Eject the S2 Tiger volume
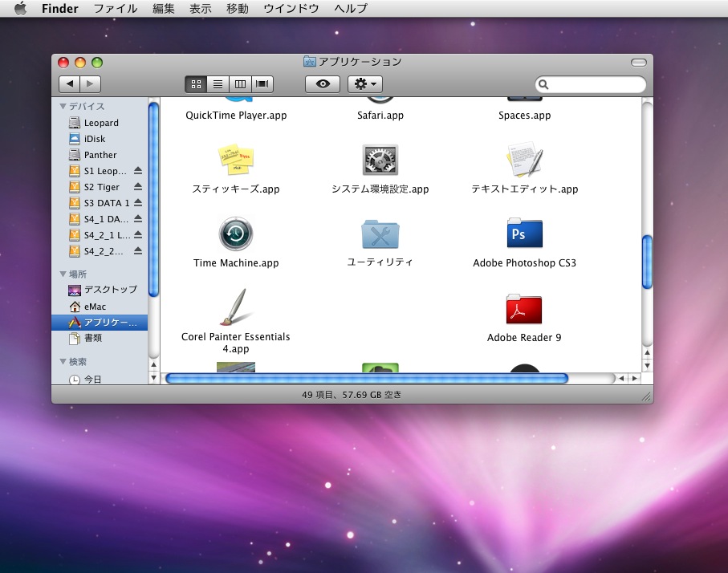This screenshot has width=728, height=573. pyautogui.click(x=138, y=187)
